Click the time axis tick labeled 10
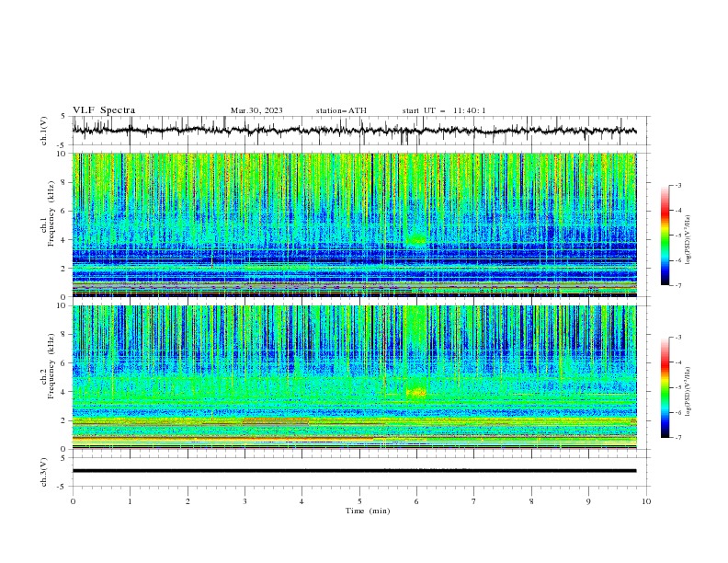This screenshot has height=563, width=728. pos(646,501)
